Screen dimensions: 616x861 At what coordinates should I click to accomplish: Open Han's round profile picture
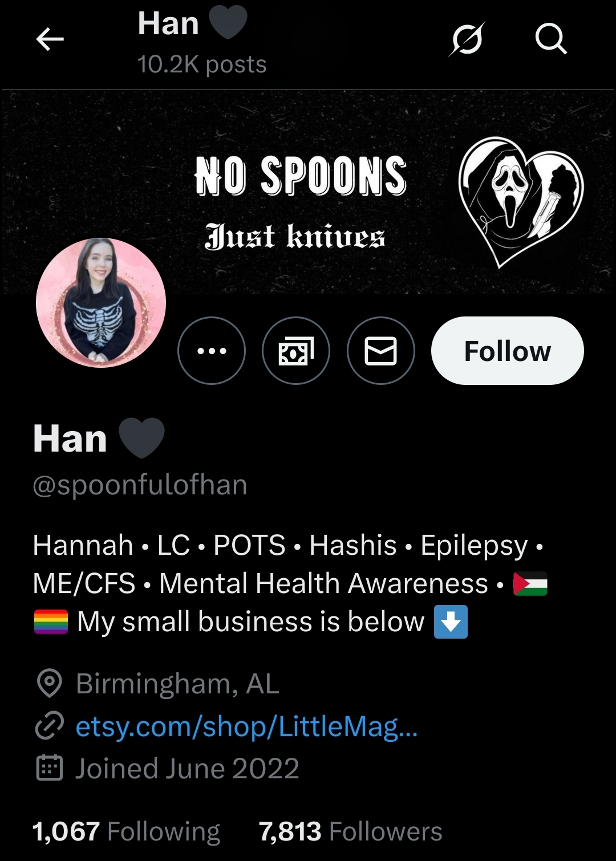(x=101, y=303)
